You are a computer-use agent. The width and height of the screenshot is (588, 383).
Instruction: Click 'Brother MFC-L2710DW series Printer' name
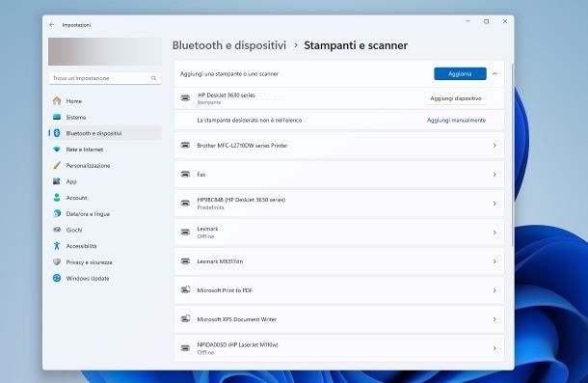click(x=242, y=146)
